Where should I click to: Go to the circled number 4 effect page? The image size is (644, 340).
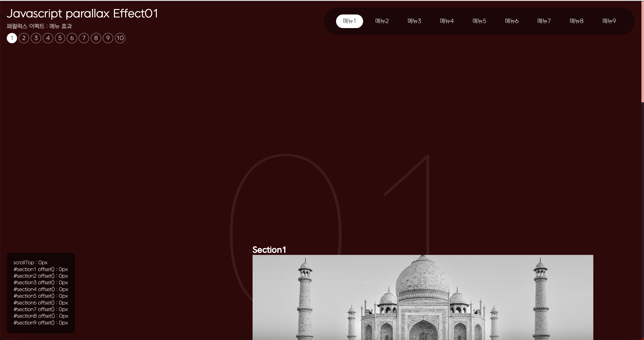pos(48,38)
